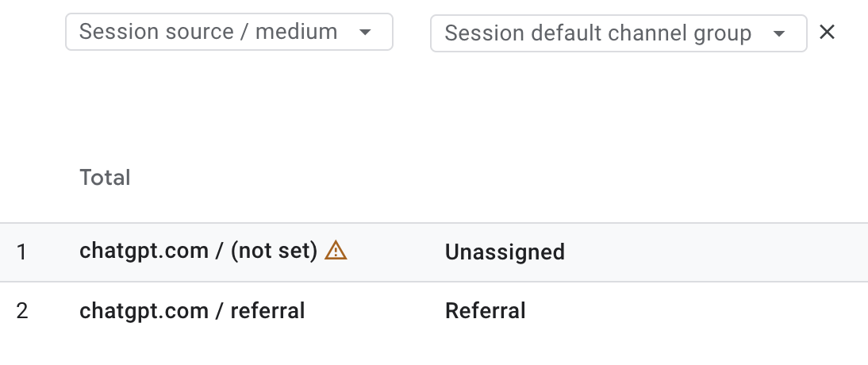Viewport: 868px width, 365px height.
Task: Open the Session source / medium dimension selector
Action: [x=229, y=33]
